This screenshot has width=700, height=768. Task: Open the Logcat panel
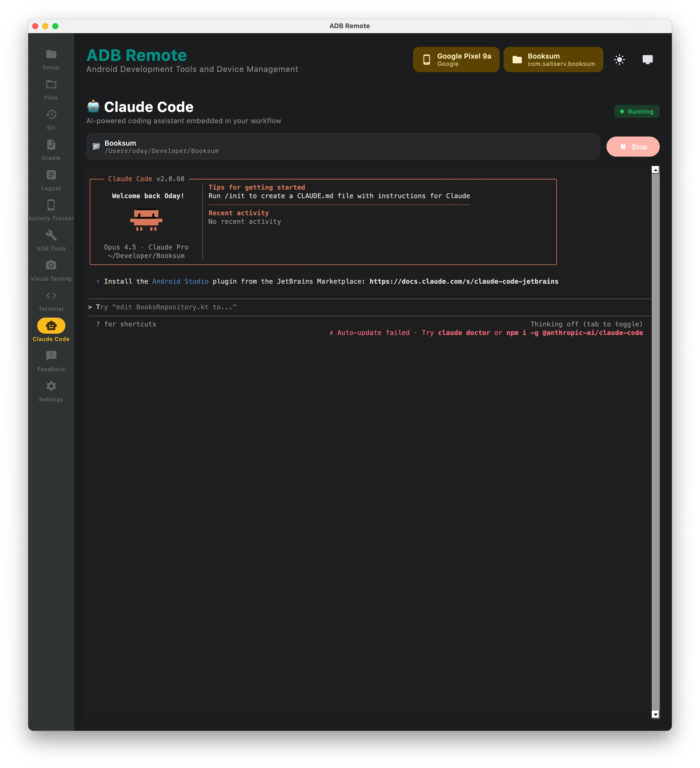(x=51, y=180)
